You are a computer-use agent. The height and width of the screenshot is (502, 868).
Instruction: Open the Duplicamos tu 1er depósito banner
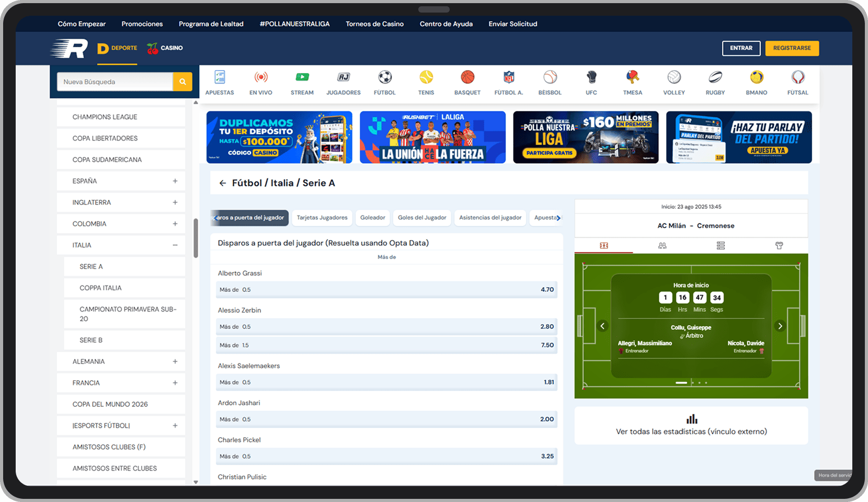click(x=279, y=137)
